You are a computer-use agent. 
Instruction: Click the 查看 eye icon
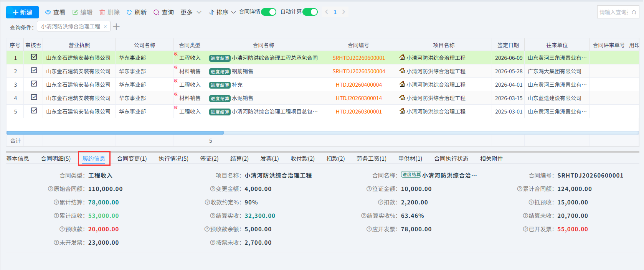click(48, 12)
